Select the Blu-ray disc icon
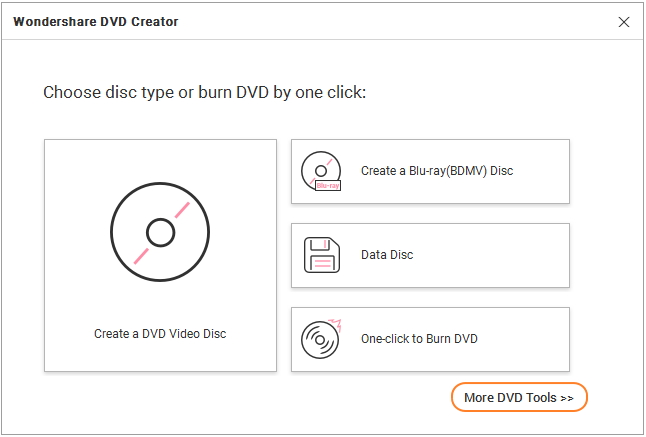The height and width of the screenshot is (437, 646). tap(321, 169)
